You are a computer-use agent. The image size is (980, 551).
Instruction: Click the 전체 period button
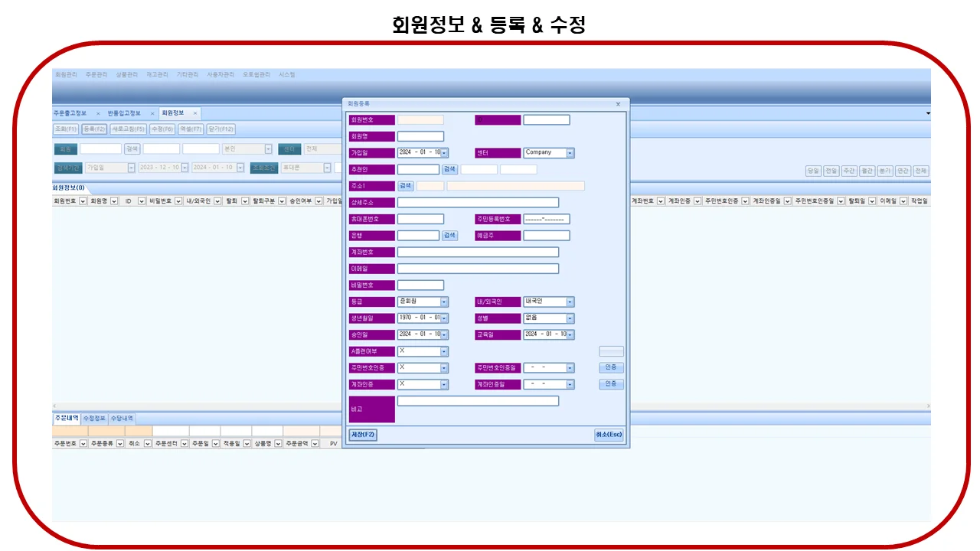pos(921,171)
